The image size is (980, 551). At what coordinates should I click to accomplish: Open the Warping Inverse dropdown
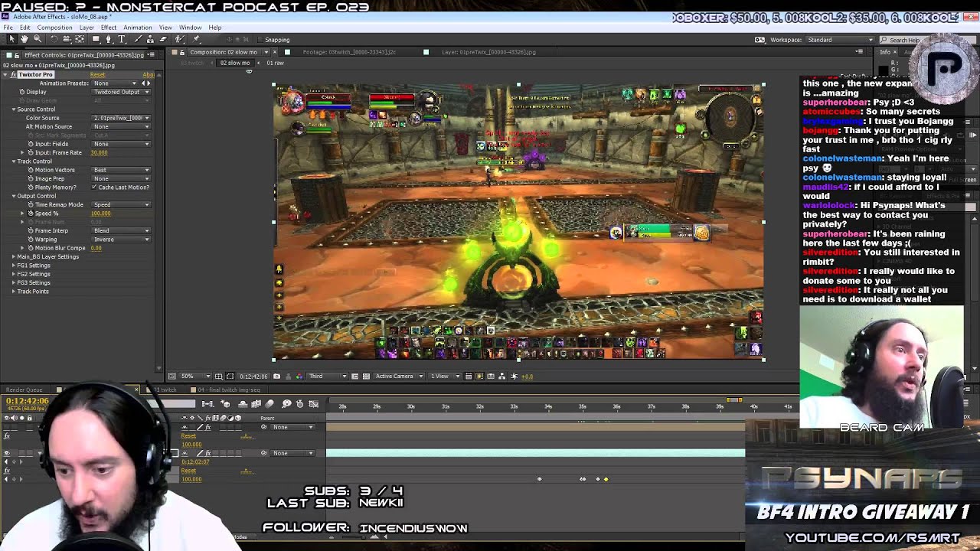pos(121,240)
